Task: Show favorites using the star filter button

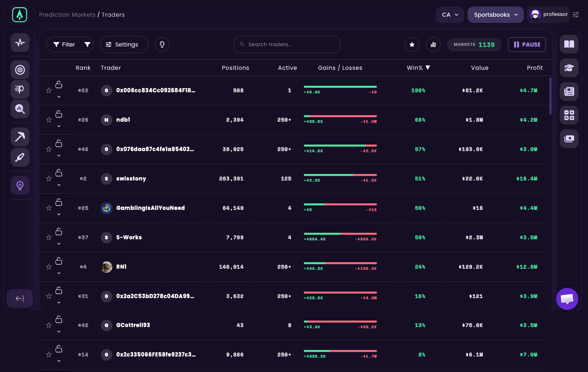Action: point(412,45)
